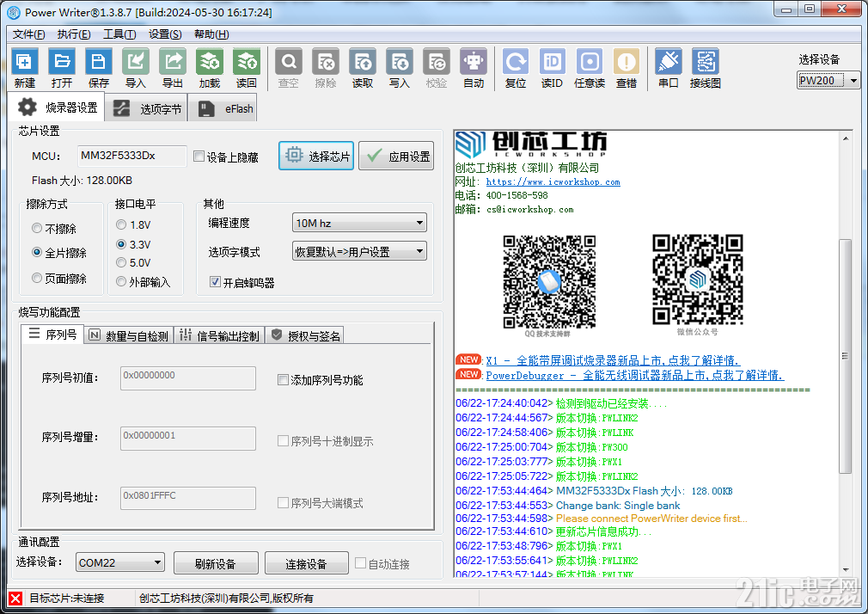This screenshot has height=614, width=868.
Task: Open the www.icworkshop.com link
Action: pyautogui.click(x=553, y=181)
